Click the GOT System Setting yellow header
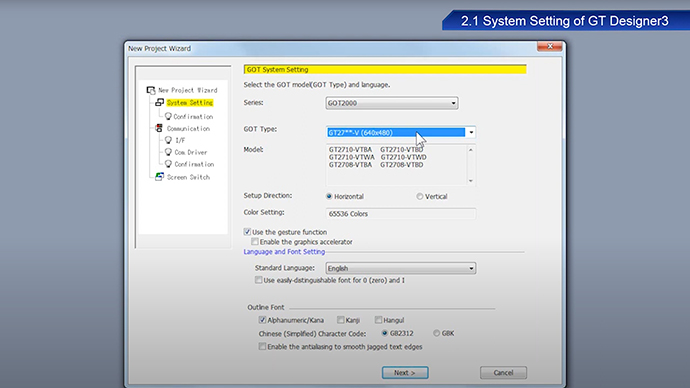This screenshot has height=388, width=690. point(385,70)
